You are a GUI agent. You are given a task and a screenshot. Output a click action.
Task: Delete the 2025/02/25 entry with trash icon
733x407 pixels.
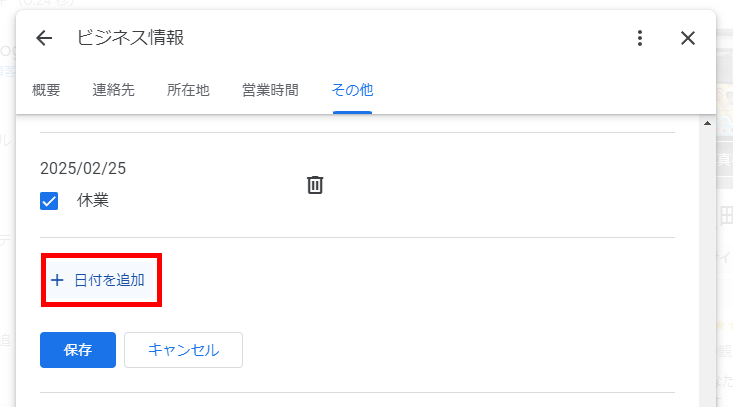315,185
